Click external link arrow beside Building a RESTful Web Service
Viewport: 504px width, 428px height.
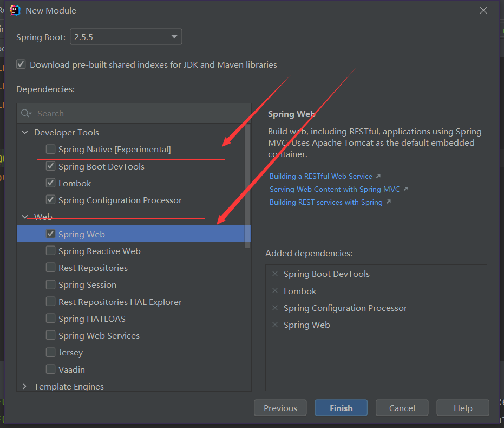coord(378,176)
